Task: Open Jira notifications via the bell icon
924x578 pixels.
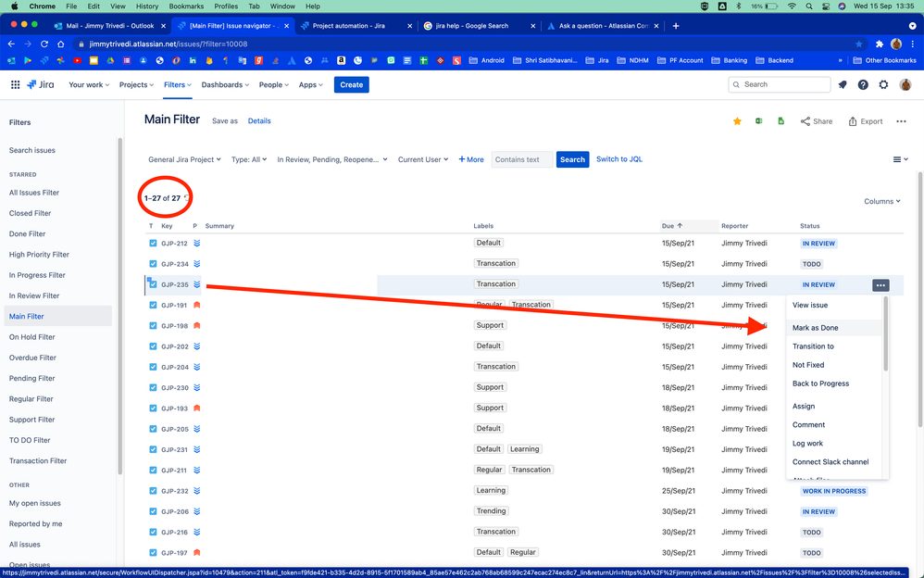Action: click(842, 84)
